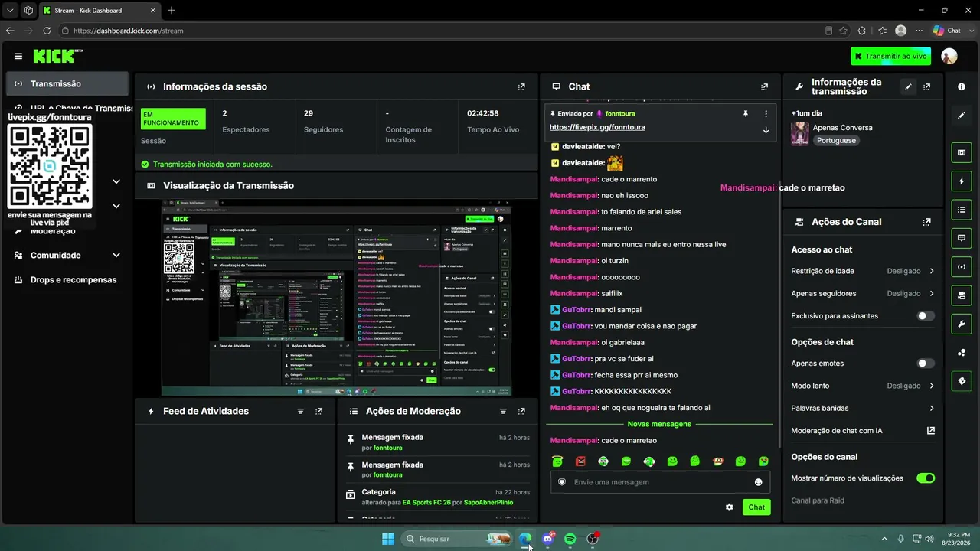Toggle the activity feed lightning widget icon
Screen dimensions: 980x551
(x=962, y=181)
